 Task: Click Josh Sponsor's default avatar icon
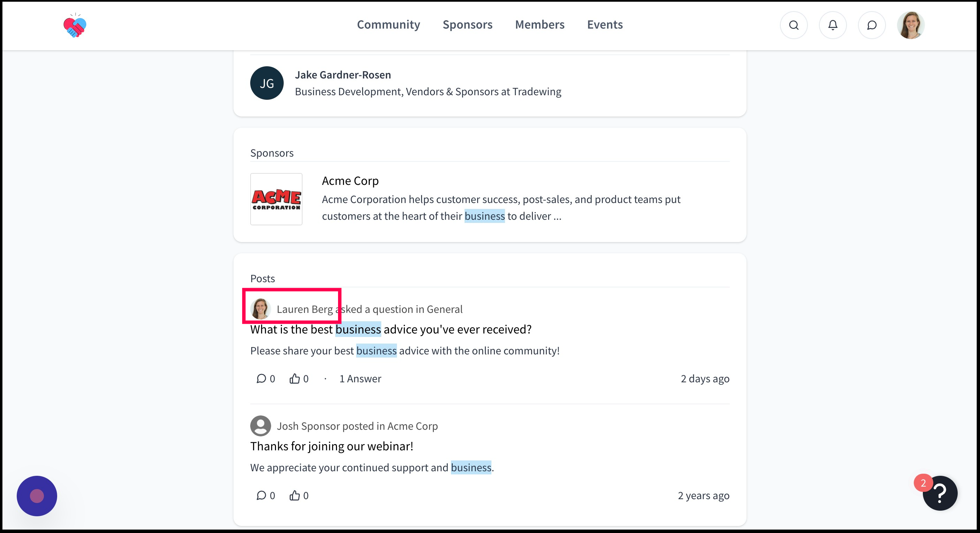click(x=261, y=426)
